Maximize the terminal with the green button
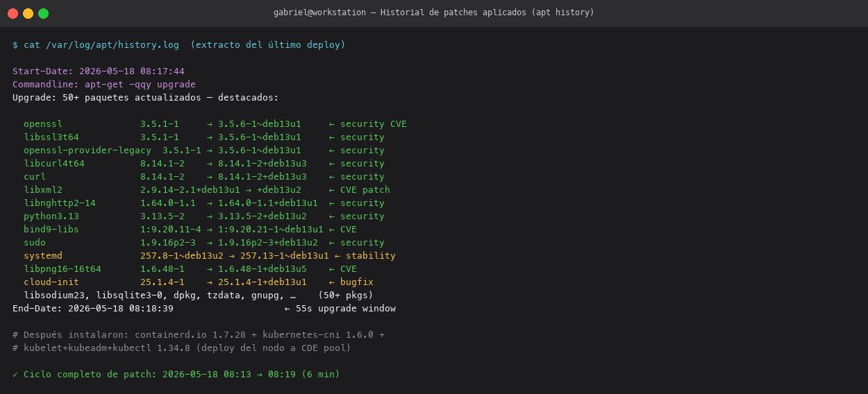Viewport: 868px width, 394px height. pos(43,13)
